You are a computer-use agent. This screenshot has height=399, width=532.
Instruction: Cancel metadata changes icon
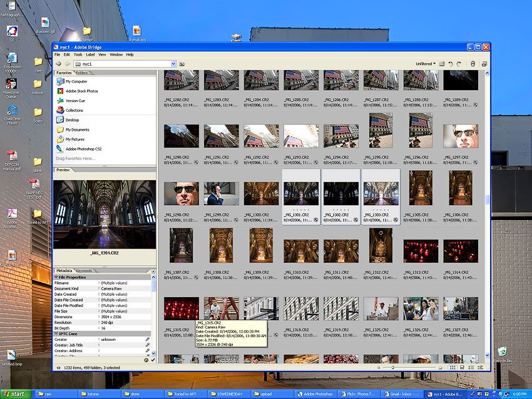coord(146,360)
